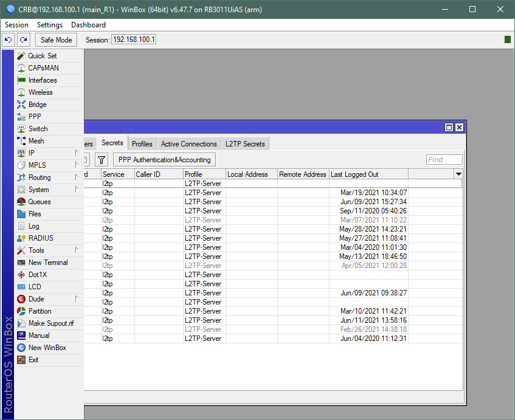Click the Session address field

pyautogui.click(x=134, y=40)
